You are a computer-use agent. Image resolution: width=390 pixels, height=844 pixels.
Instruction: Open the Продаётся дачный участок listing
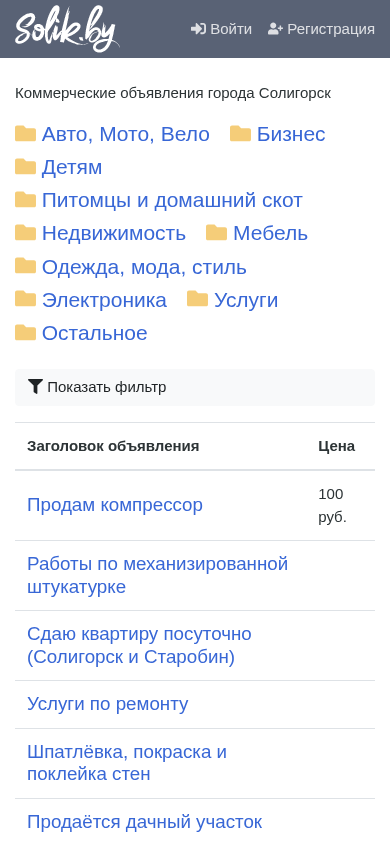145,822
